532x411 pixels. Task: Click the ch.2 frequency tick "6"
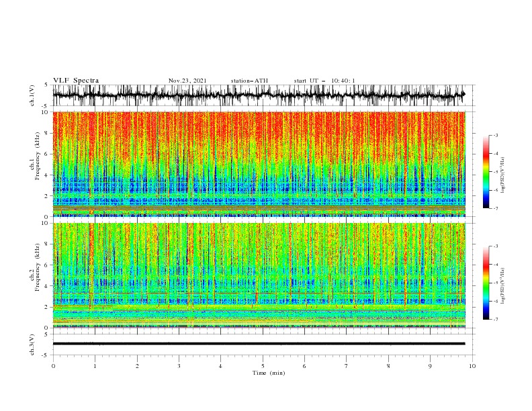pos(48,265)
